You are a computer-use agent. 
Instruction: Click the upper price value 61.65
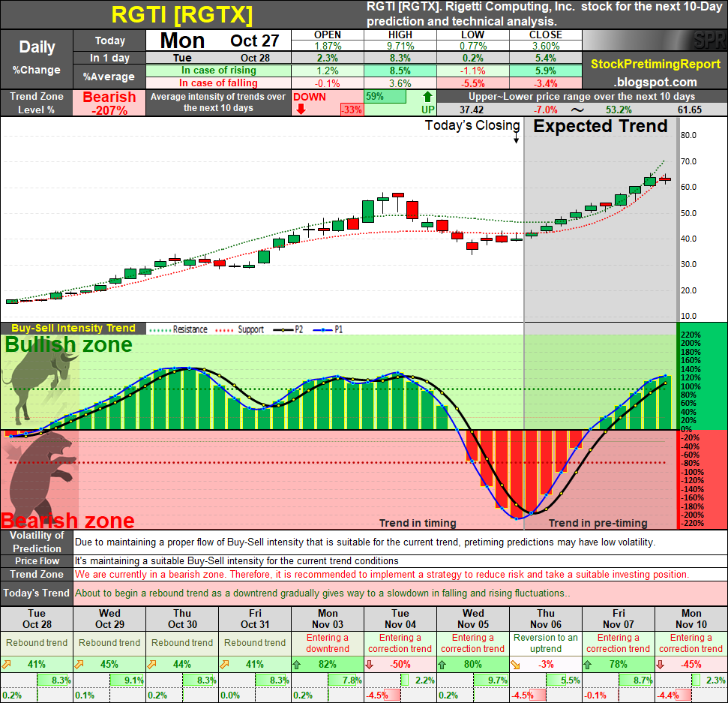690,110
